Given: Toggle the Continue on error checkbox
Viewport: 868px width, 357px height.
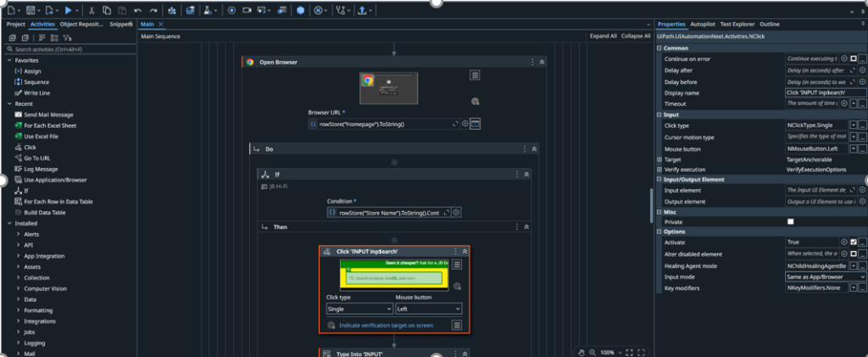Looking at the screenshot, I should 854,59.
